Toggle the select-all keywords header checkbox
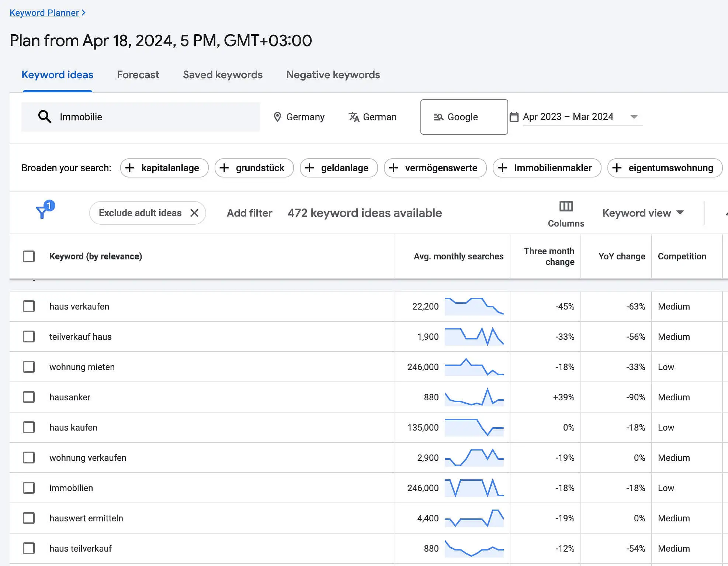 (x=29, y=256)
